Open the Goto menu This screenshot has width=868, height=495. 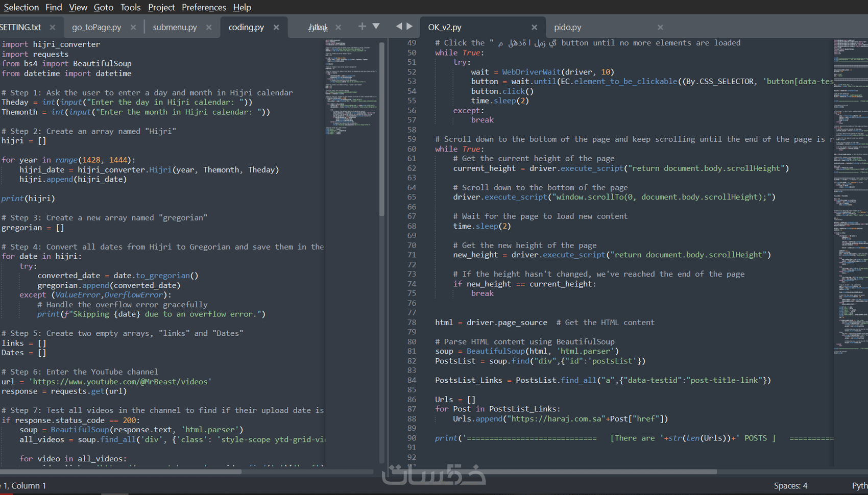point(104,7)
